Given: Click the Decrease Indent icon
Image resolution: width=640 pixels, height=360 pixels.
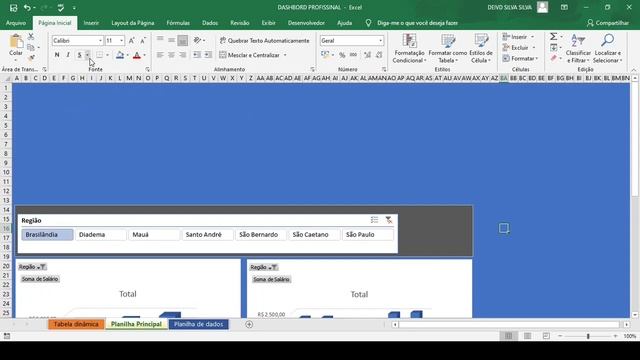Looking at the screenshot, I should coord(197,55).
